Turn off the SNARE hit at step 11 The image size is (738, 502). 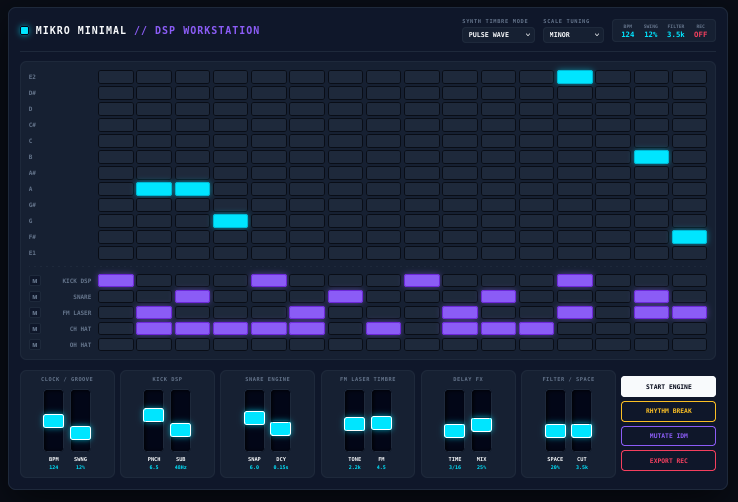click(498, 297)
